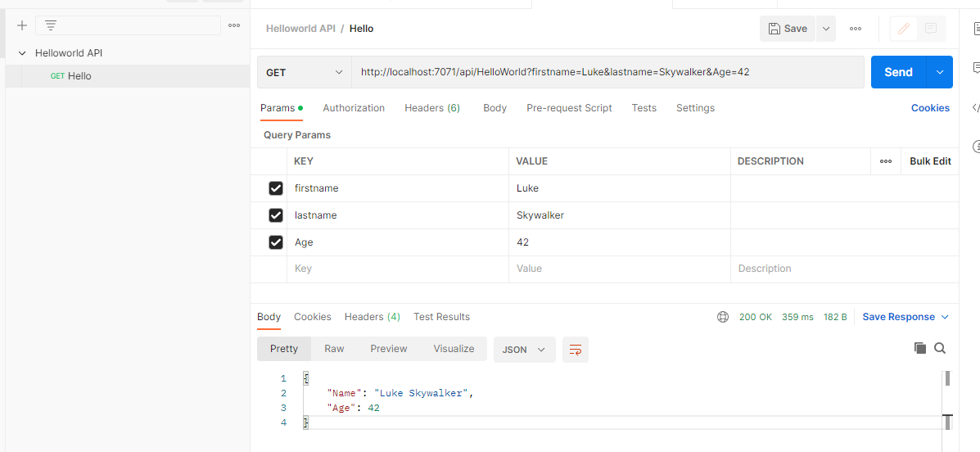Open the sidebar three-dots options menu
Image resolution: width=980 pixels, height=452 pixels.
pos(234,25)
